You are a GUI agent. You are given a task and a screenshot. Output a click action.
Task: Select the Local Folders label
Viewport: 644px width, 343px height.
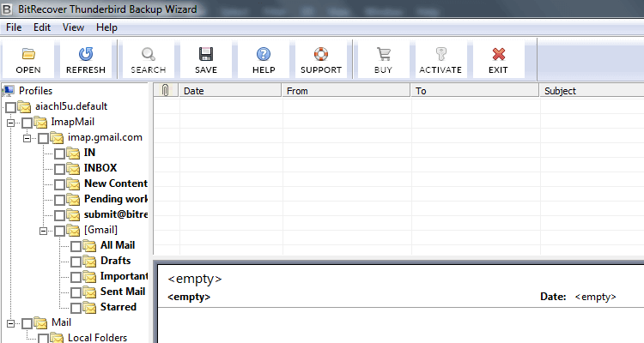(x=97, y=337)
